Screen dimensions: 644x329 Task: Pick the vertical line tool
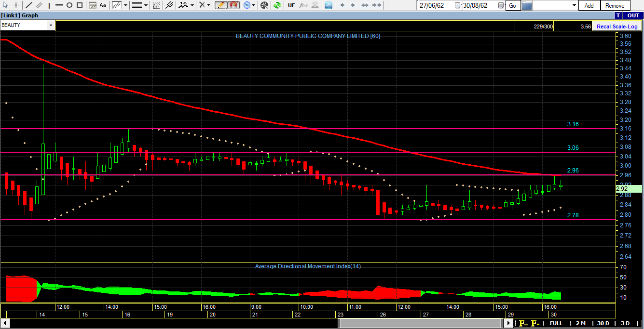(x=49, y=5)
